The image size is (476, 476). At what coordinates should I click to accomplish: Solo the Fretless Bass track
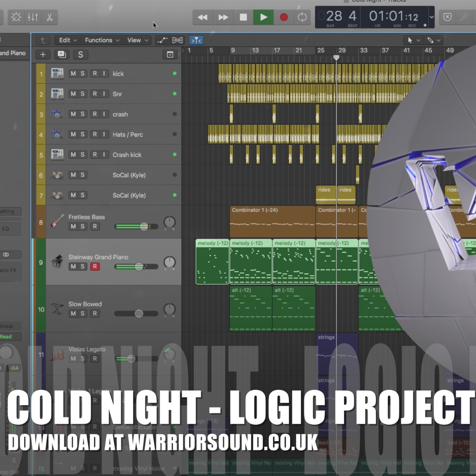pos(82,227)
